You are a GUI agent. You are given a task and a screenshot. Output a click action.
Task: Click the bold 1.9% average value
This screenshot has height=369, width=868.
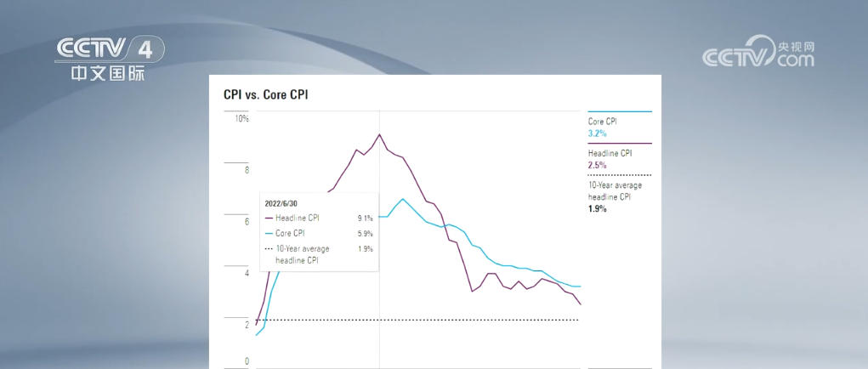(x=598, y=208)
